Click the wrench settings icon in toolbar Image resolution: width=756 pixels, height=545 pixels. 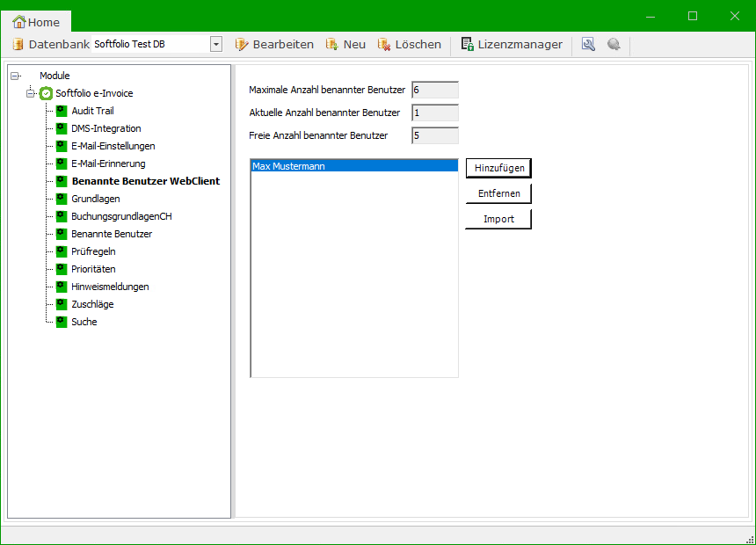588,44
